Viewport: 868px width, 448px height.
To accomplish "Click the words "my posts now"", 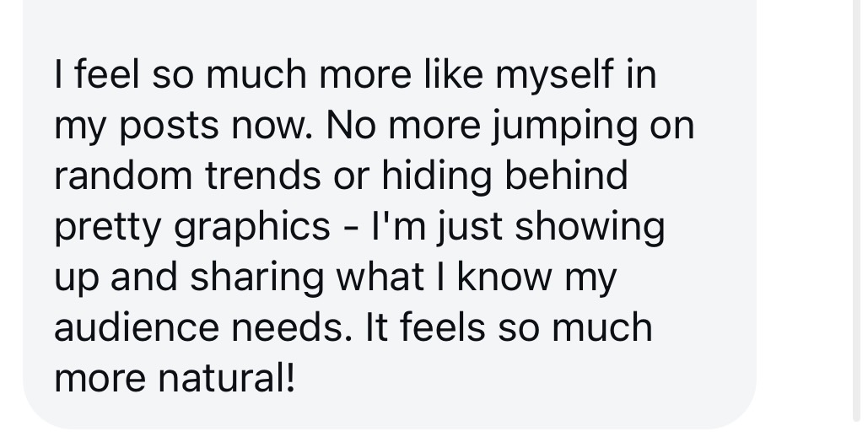I will tap(183, 126).
